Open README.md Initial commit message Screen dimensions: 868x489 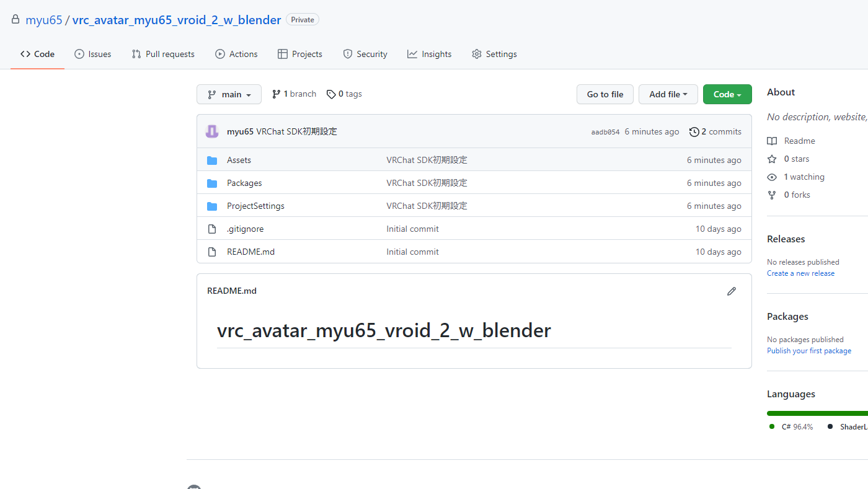click(x=412, y=252)
